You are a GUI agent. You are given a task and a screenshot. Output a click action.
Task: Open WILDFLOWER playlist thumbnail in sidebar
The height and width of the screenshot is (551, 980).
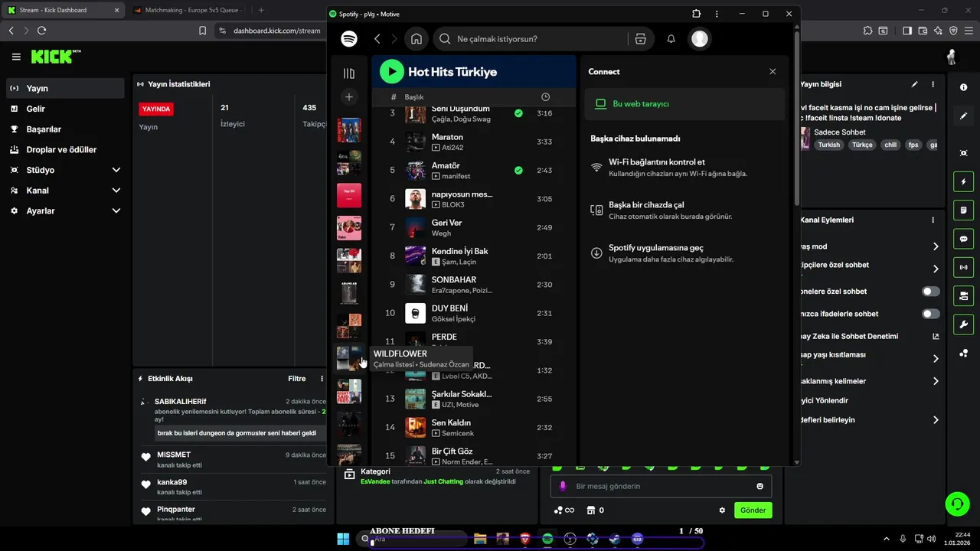pos(349,358)
